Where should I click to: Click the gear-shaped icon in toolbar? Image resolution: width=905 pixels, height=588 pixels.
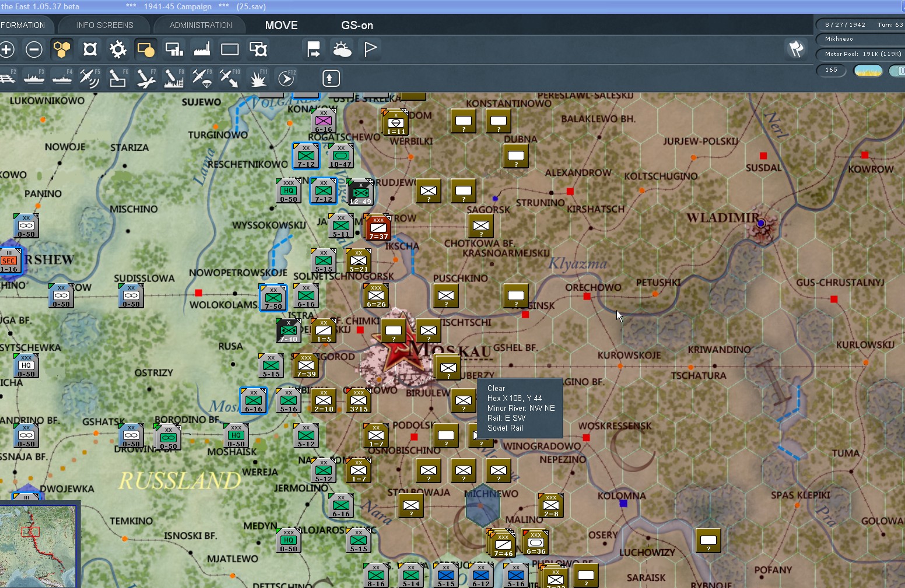pyautogui.click(x=118, y=50)
